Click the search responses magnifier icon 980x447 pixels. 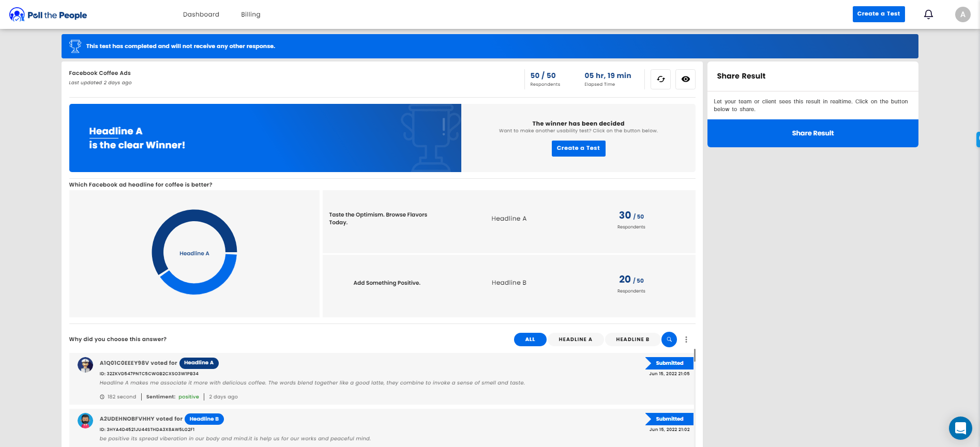click(669, 340)
